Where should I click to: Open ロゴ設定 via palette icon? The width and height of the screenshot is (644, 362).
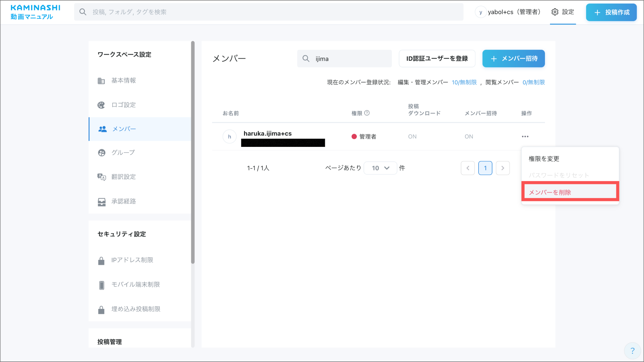[x=101, y=105]
